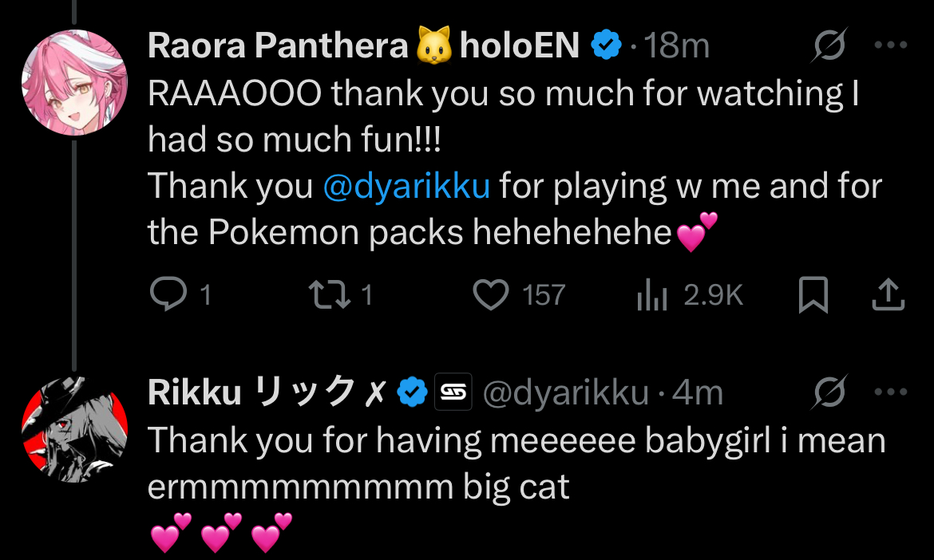Open Raora Panthera's profile picture
Viewport: 934px width, 560px height.
(x=74, y=82)
